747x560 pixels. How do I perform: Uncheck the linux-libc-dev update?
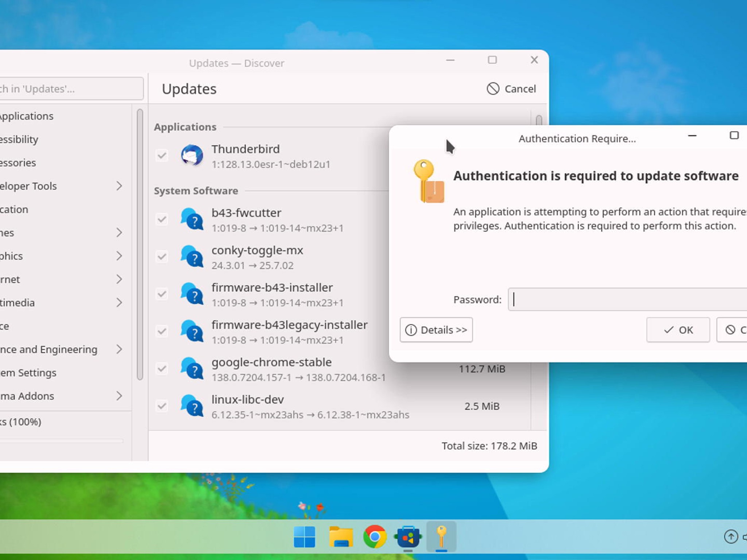click(x=162, y=406)
